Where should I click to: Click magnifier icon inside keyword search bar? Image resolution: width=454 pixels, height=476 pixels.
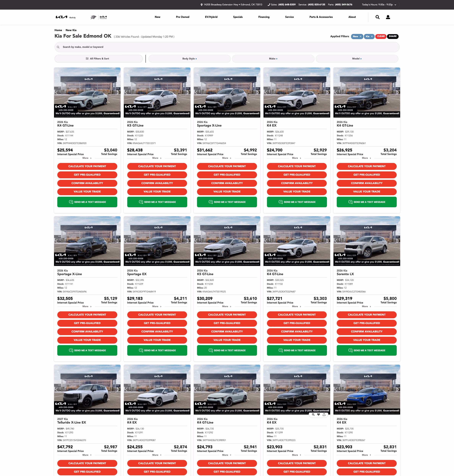coord(58,47)
